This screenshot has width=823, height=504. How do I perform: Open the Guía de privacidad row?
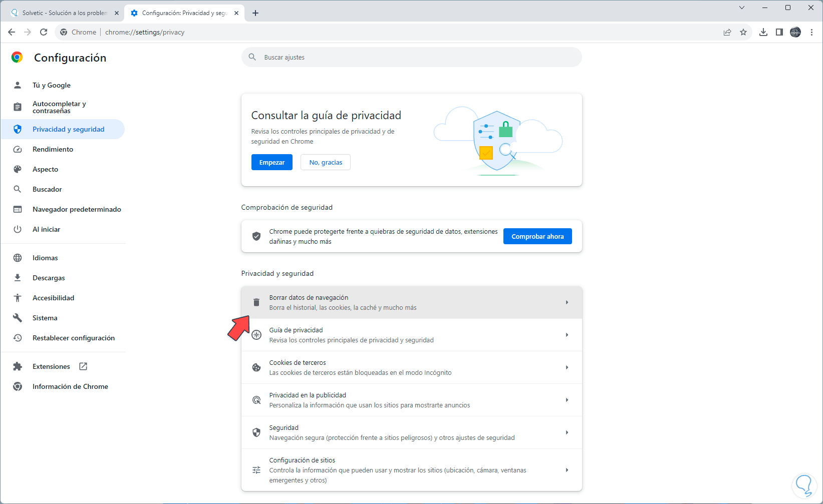coord(412,335)
